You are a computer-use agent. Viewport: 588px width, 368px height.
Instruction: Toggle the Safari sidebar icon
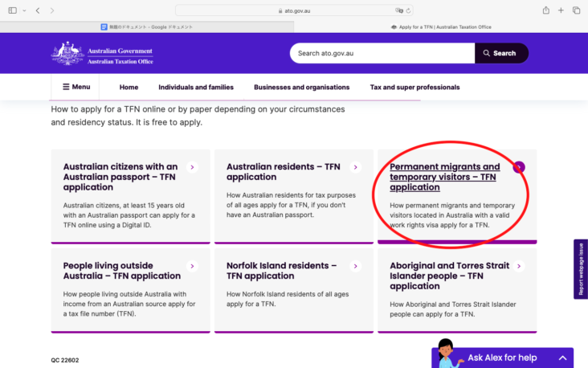coord(11,10)
